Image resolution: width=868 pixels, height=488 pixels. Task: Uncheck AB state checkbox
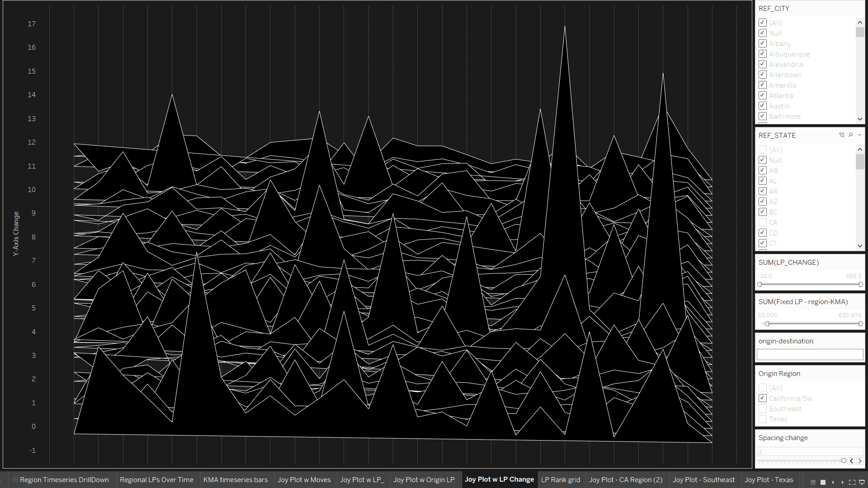coord(763,170)
